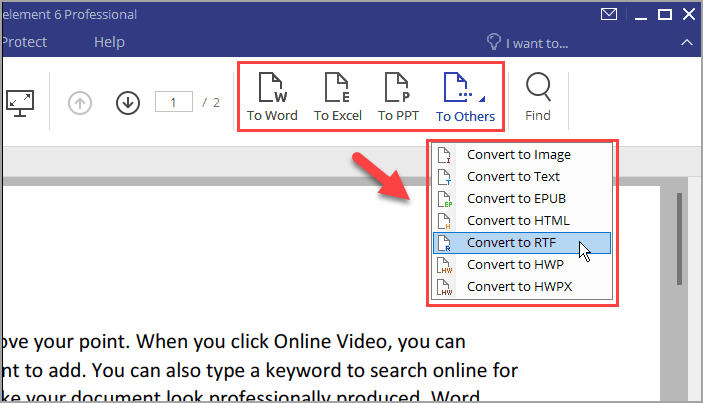Choose Convert to HTML
703x403 pixels.
pyautogui.click(x=517, y=221)
